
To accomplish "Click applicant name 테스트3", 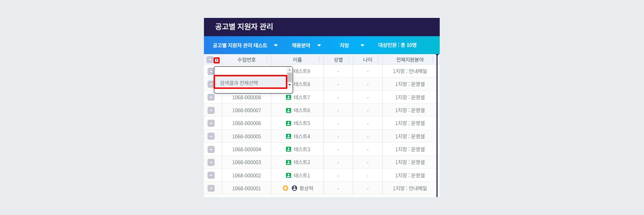I will [302, 149].
